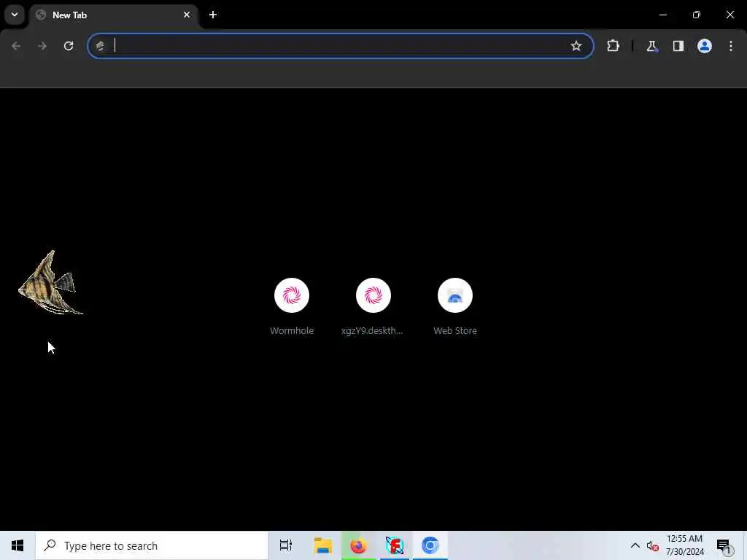The width and height of the screenshot is (747, 560).
Task: Open the notification center
Action: (724, 545)
